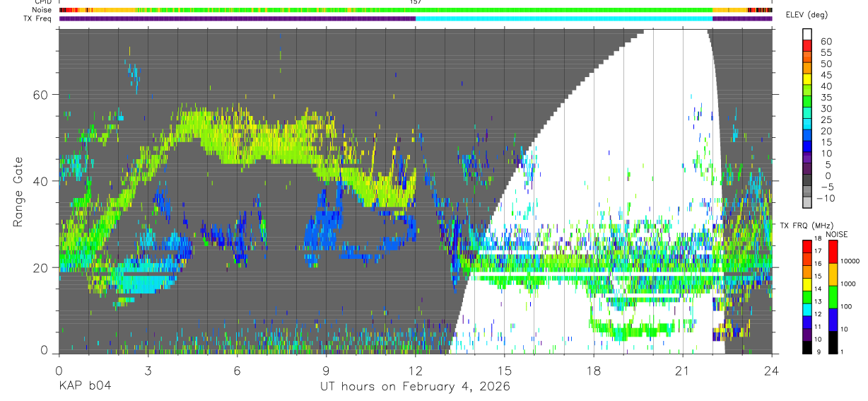
Task: Click the 'Noise' row label at top left
Action: 42,10
